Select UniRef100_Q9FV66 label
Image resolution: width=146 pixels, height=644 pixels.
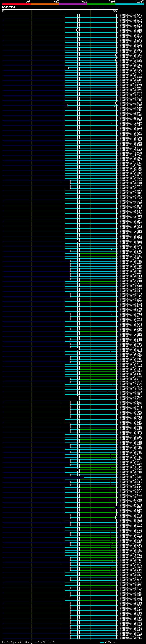click(x=131, y=55)
